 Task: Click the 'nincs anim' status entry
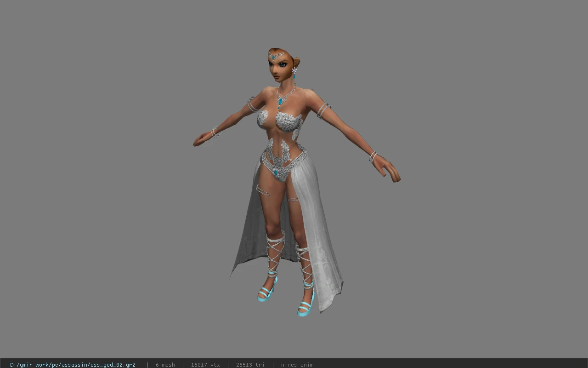point(297,365)
